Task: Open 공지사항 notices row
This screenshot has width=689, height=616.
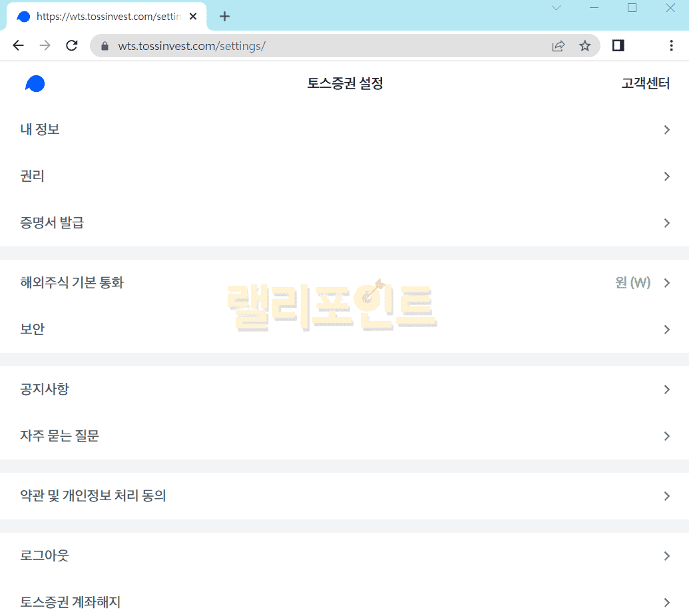Action: [45, 390]
